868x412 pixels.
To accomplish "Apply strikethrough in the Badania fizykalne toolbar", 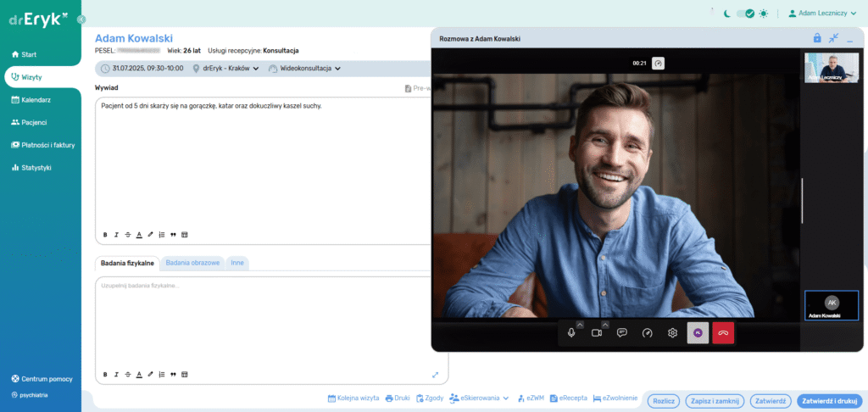I will click(128, 375).
